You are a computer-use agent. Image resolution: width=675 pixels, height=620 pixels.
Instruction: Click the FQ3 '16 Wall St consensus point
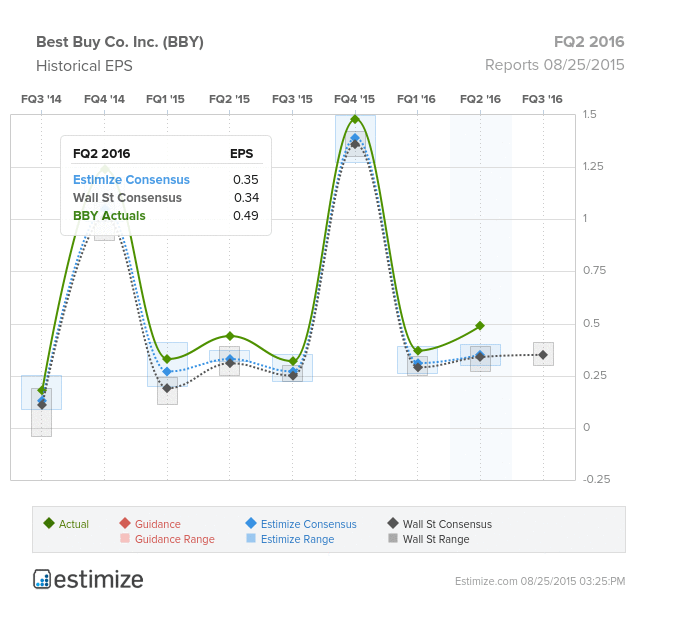pos(543,355)
